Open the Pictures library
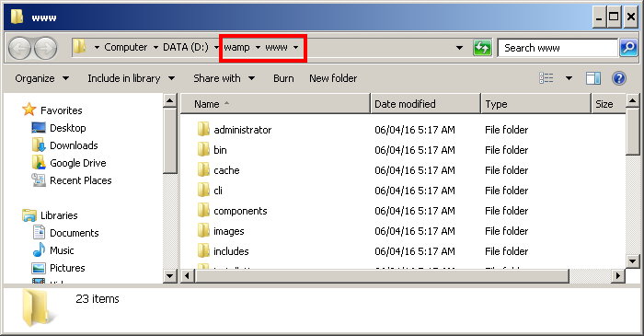 tap(58, 268)
